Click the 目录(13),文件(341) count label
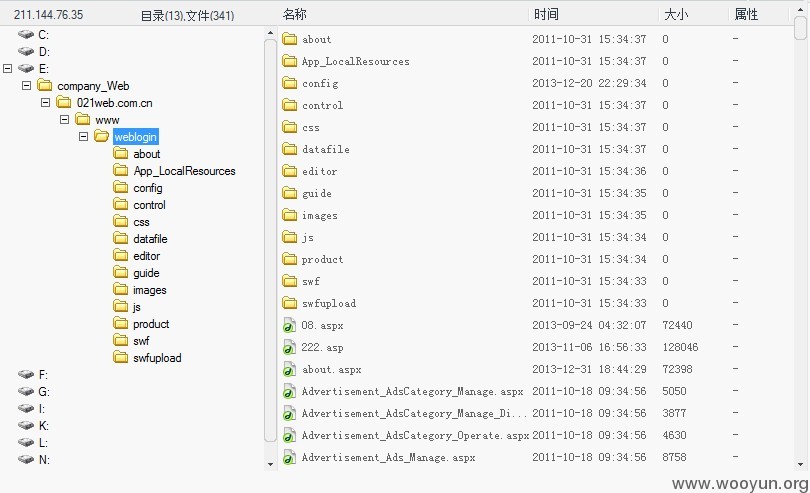 tap(188, 16)
